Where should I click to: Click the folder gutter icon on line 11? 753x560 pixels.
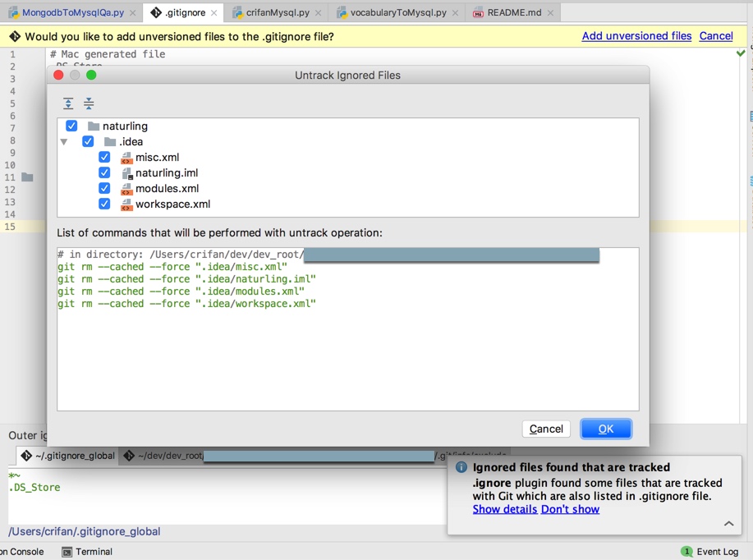click(x=27, y=177)
